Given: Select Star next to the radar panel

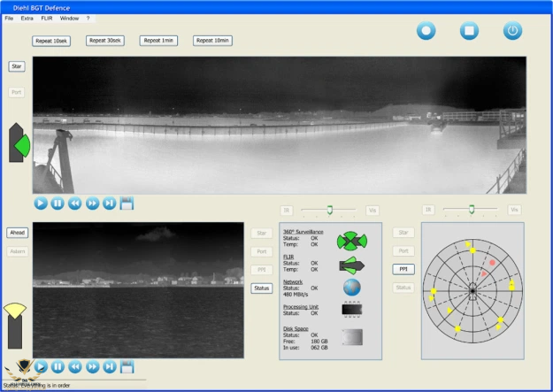Looking at the screenshot, I should point(403,233).
